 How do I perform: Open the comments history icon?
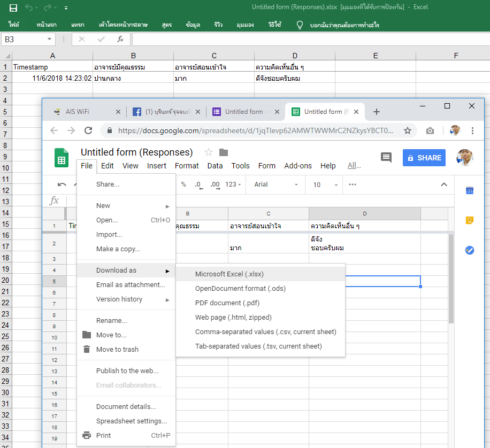386,157
